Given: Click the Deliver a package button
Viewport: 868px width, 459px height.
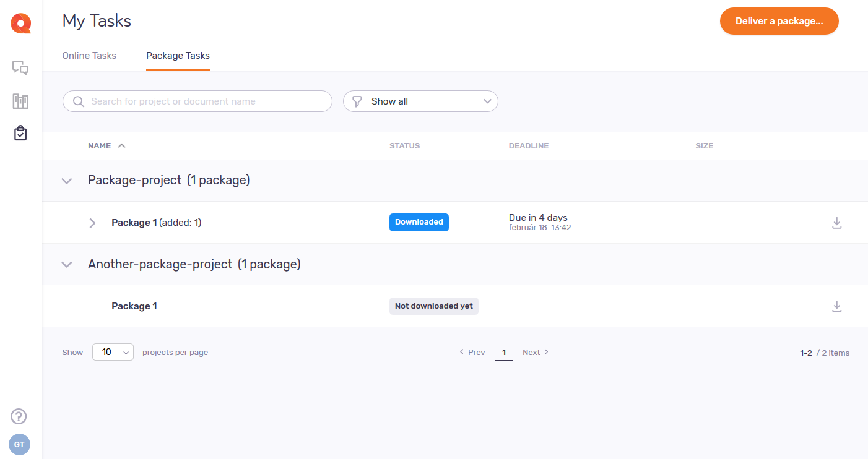Looking at the screenshot, I should point(779,21).
